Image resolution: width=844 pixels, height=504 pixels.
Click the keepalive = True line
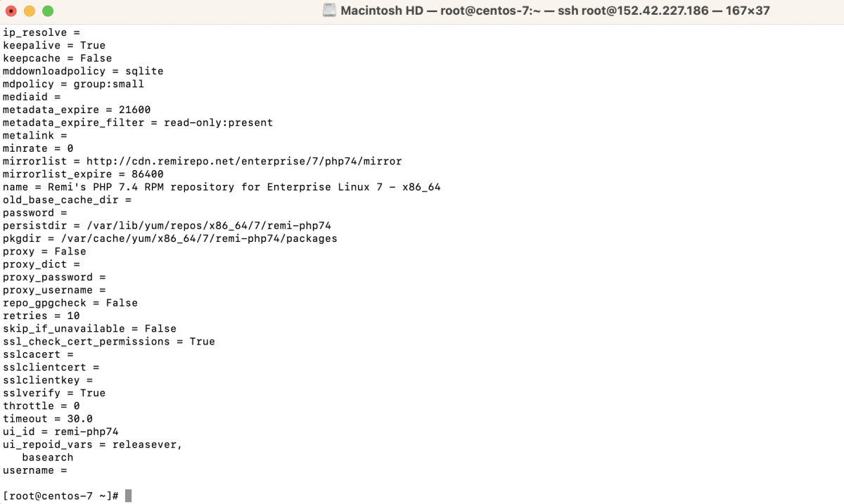click(x=54, y=45)
